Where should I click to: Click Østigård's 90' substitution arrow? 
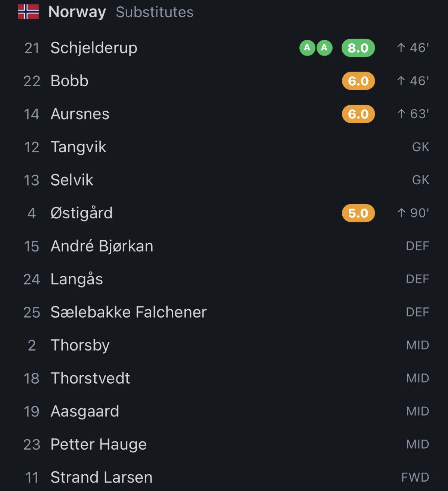coord(401,213)
